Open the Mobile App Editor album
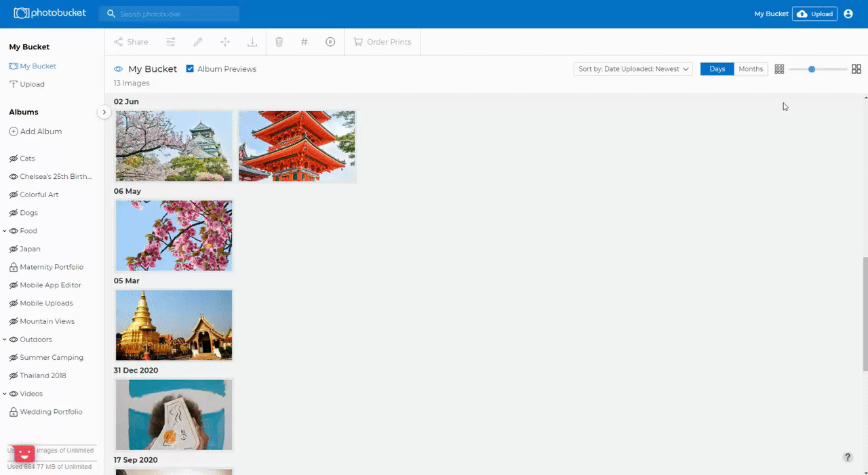The image size is (868, 475). coord(51,285)
